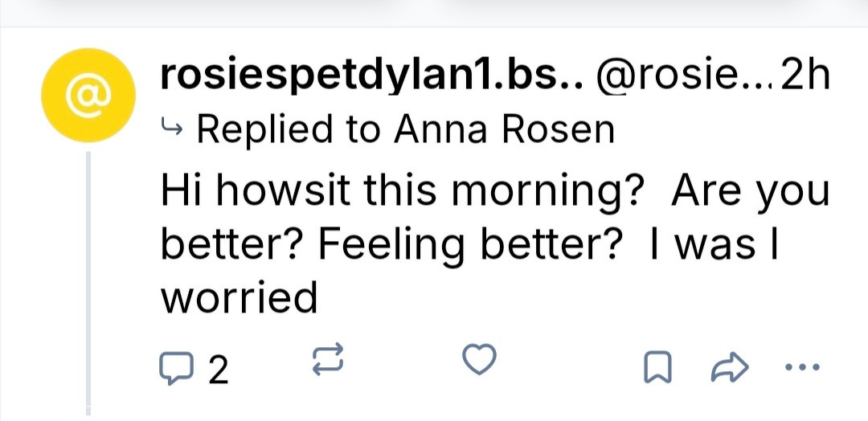
Task: Click the small reply arrow beside Replied to
Action: click(172, 127)
